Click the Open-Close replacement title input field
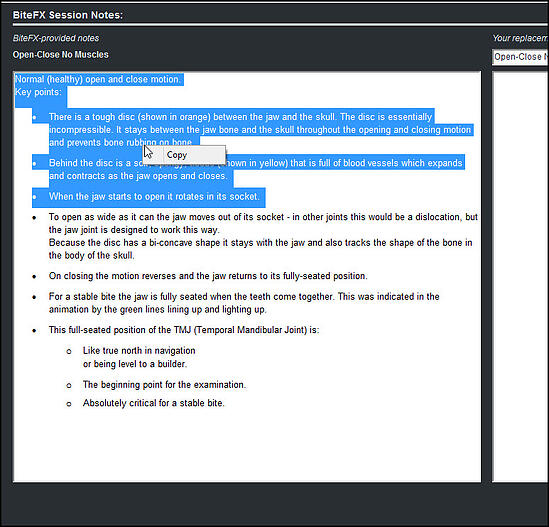Viewport: 549px width, 527px height. 521,57
